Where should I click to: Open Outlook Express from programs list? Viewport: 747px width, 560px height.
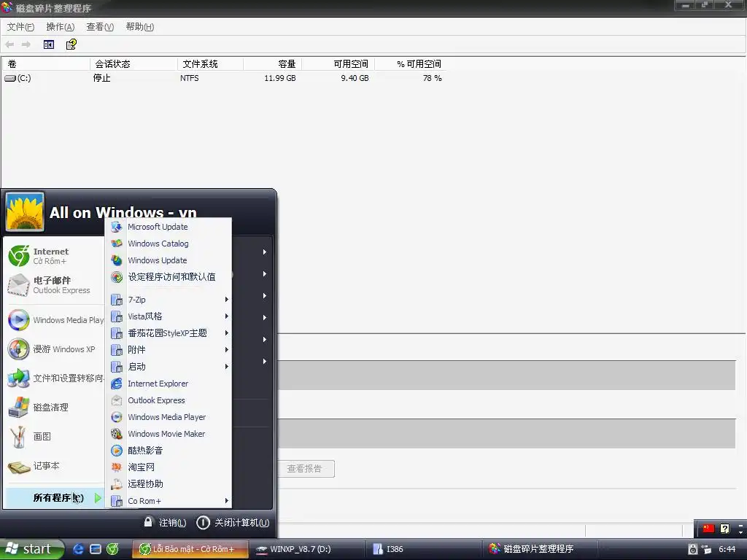(x=169, y=400)
